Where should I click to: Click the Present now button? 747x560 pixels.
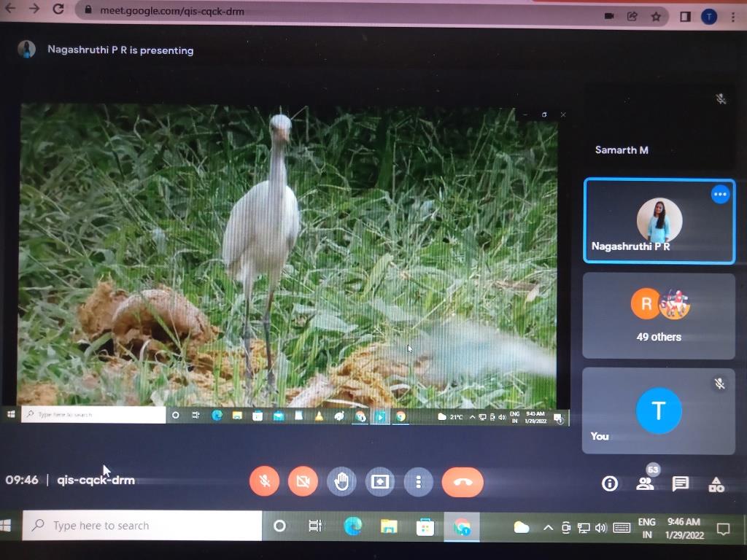(379, 482)
